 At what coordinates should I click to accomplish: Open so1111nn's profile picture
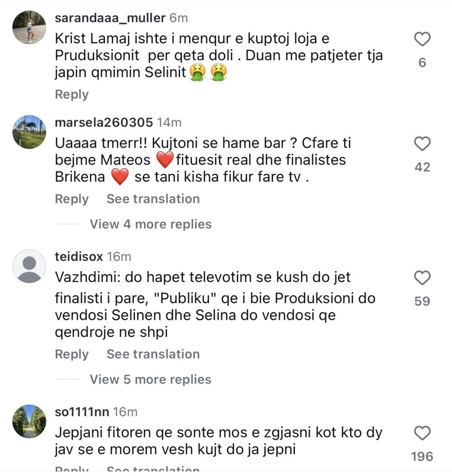click(x=29, y=421)
